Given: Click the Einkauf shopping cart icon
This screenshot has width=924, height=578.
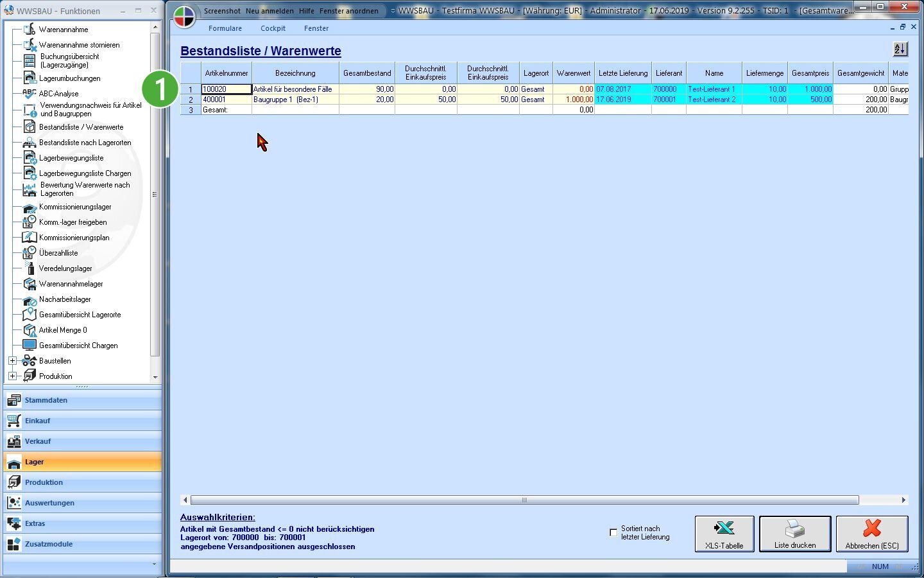Looking at the screenshot, I should click(x=13, y=421).
